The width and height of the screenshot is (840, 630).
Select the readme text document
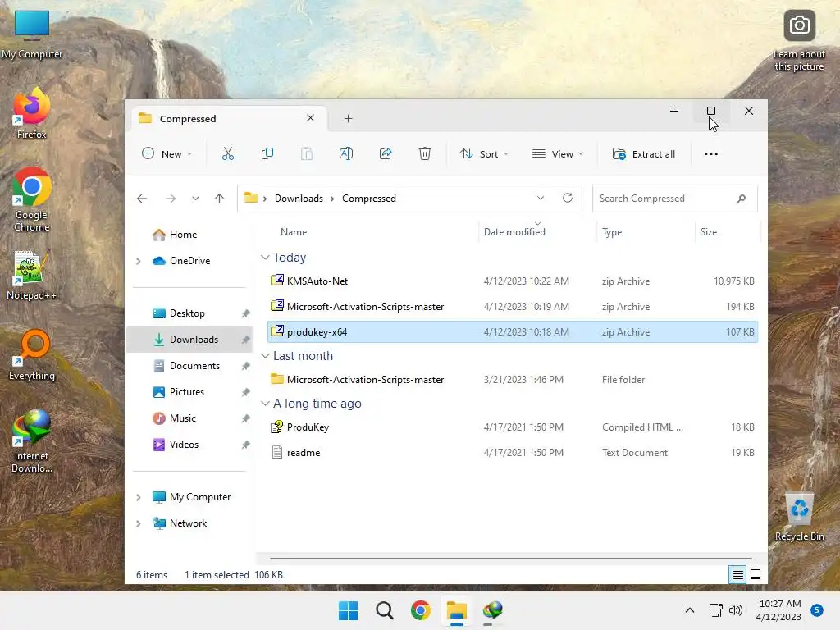(x=513, y=452)
